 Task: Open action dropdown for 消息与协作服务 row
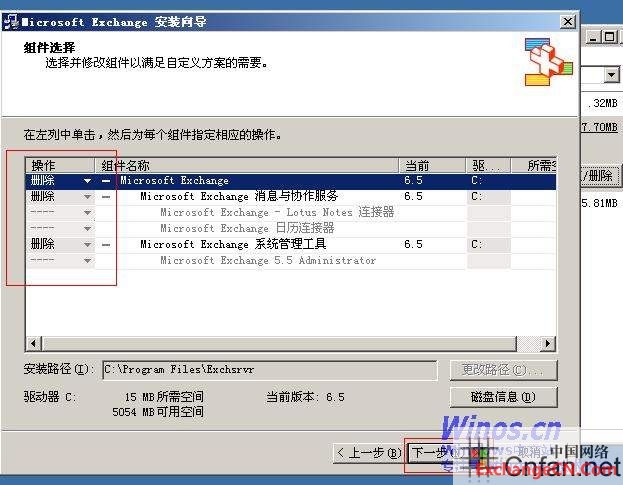point(87,197)
